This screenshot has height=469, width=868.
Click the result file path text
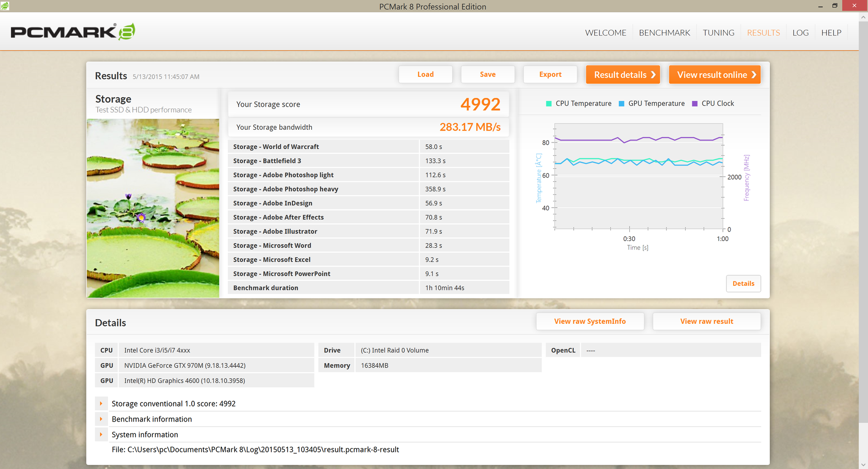pos(255,450)
